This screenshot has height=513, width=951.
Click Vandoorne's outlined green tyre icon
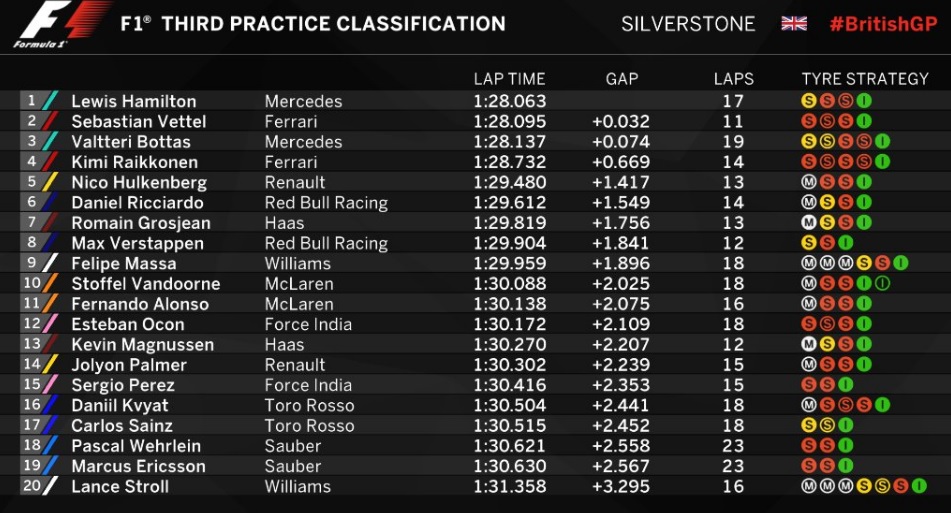pyautogui.click(x=882, y=283)
